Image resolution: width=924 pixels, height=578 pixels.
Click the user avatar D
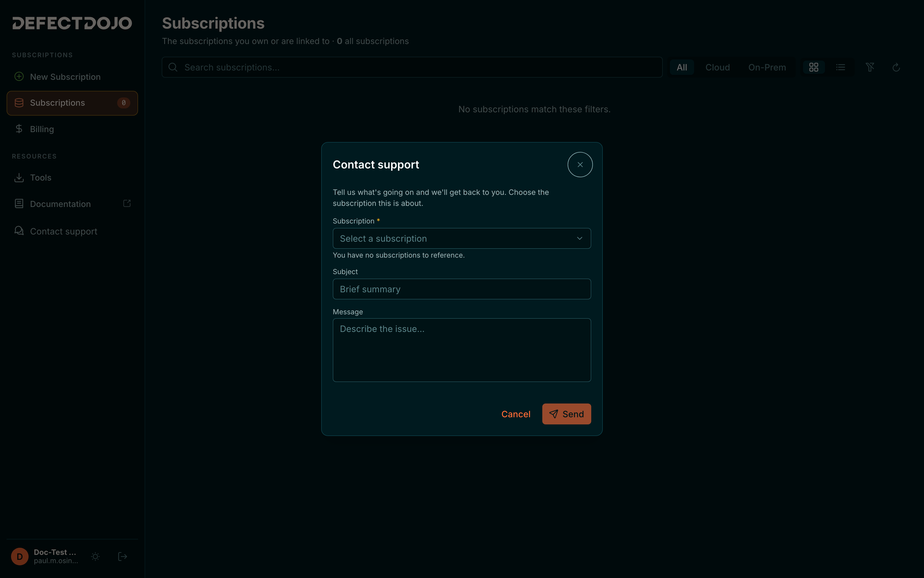coord(20,557)
